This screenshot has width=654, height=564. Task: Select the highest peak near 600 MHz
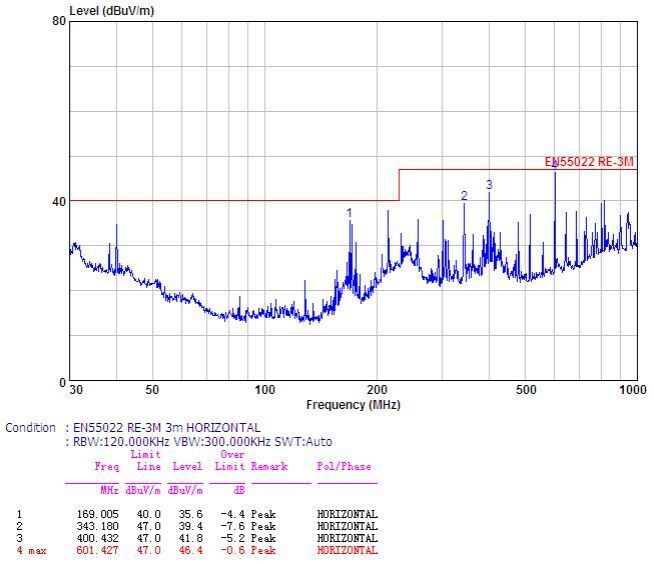click(x=555, y=172)
